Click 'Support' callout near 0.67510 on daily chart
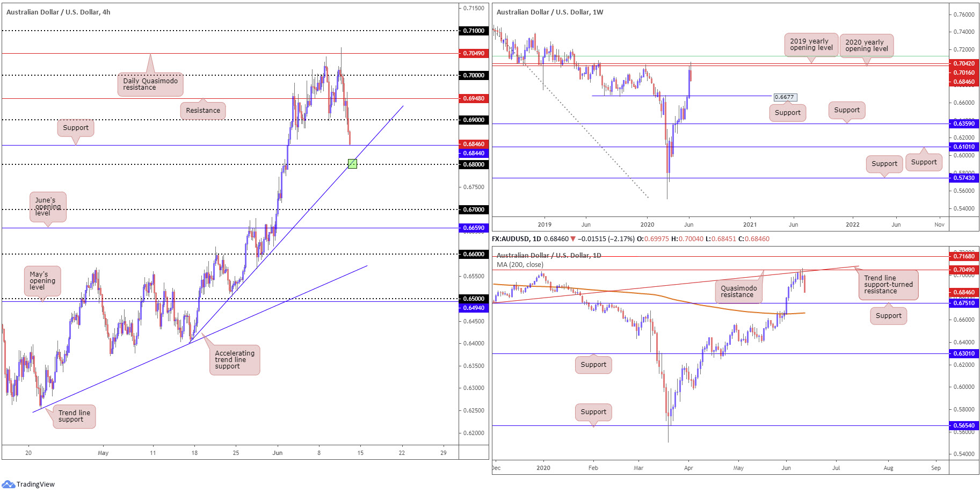Screen dimensions: 980x492 point(889,316)
